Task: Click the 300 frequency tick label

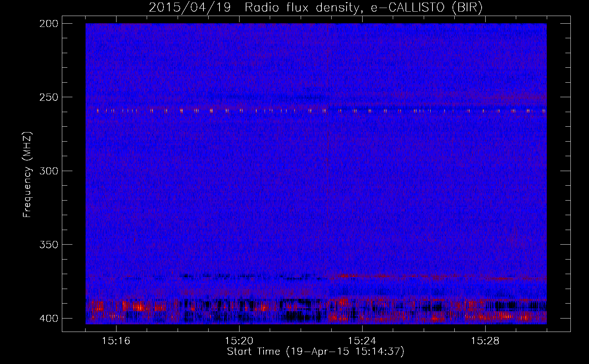Action: pyautogui.click(x=49, y=171)
